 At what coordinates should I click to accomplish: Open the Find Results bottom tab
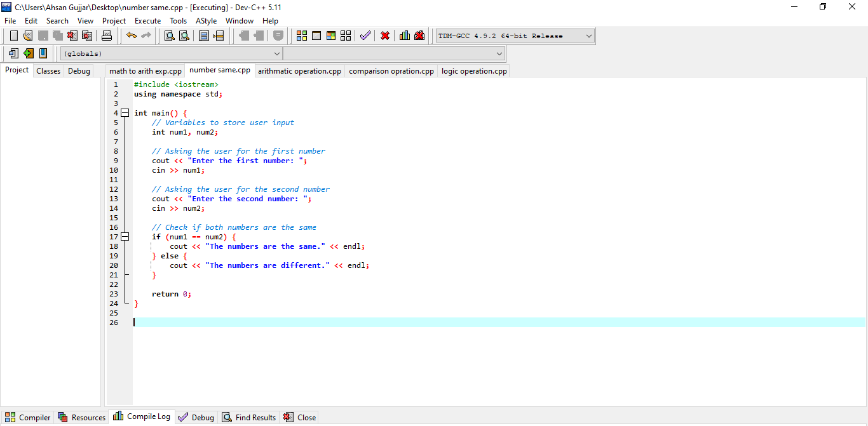pos(249,417)
